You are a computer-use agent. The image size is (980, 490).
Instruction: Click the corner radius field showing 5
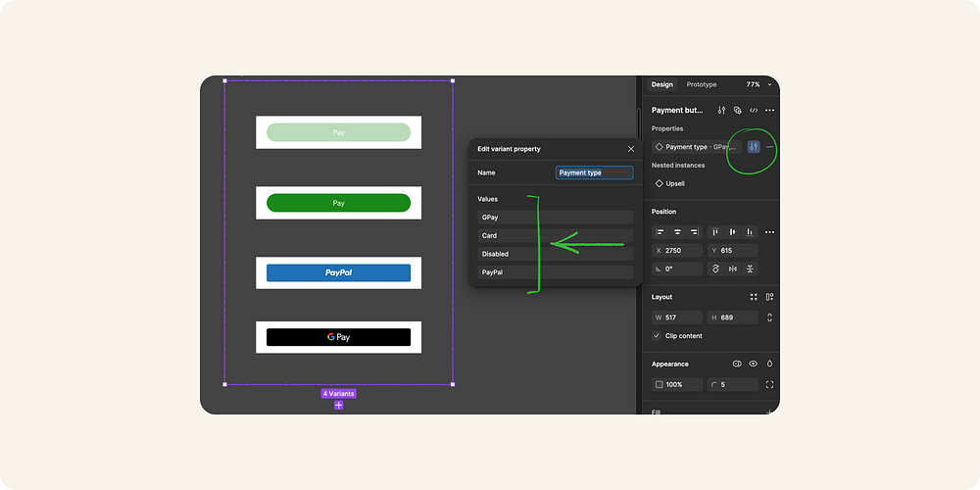click(x=732, y=384)
